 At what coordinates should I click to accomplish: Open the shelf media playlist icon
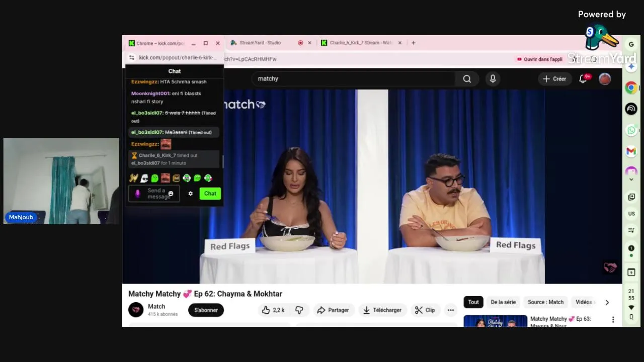(x=631, y=230)
